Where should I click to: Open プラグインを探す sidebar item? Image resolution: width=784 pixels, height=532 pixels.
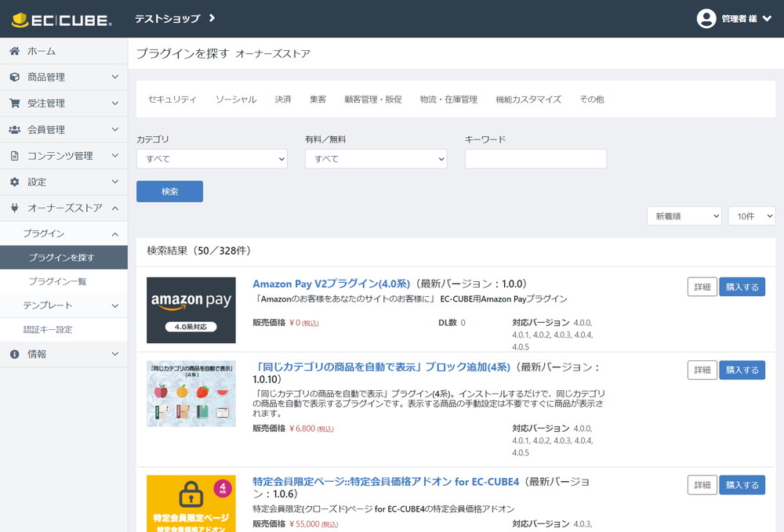tap(64, 257)
